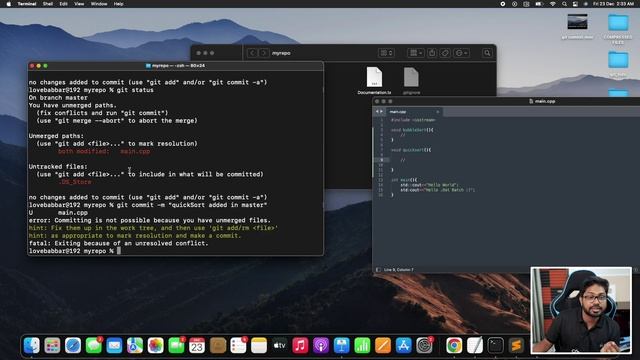Open Pages from the Dock

pos(383,345)
